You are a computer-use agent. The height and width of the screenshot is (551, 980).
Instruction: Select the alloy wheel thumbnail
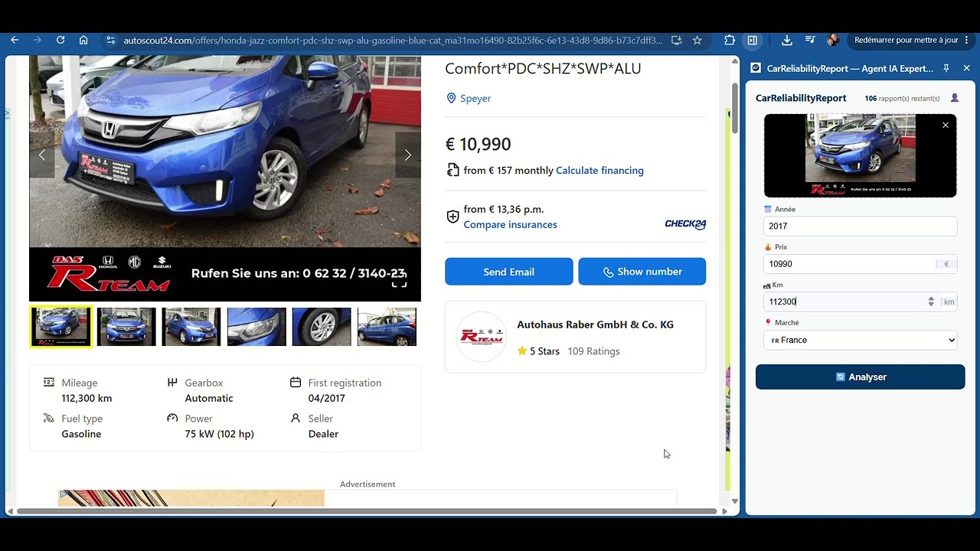click(322, 327)
